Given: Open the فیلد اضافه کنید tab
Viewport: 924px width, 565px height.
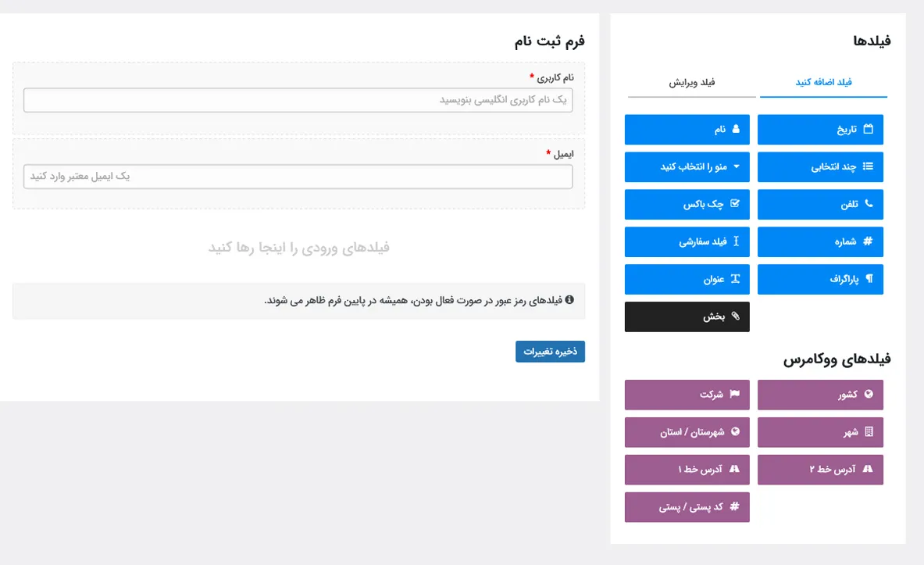Looking at the screenshot, I should point(823,83).
